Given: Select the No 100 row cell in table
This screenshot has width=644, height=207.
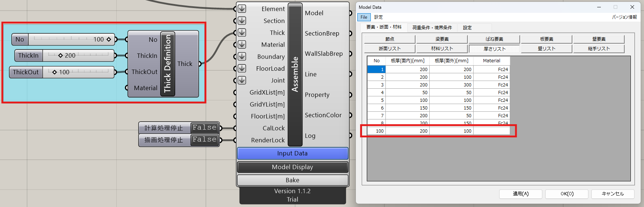Looking at the screenshot, I should [x=377, y=131].
